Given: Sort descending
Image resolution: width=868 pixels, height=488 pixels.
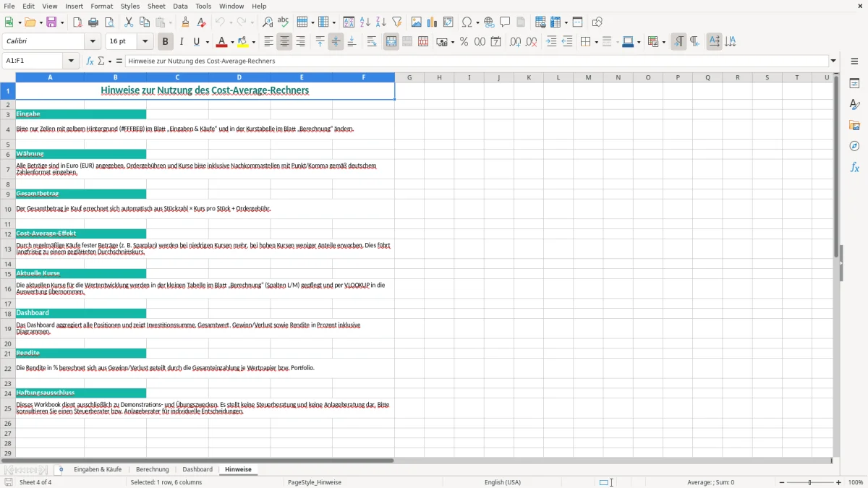Looking at the screenshot, I should [x=381, y=22].
